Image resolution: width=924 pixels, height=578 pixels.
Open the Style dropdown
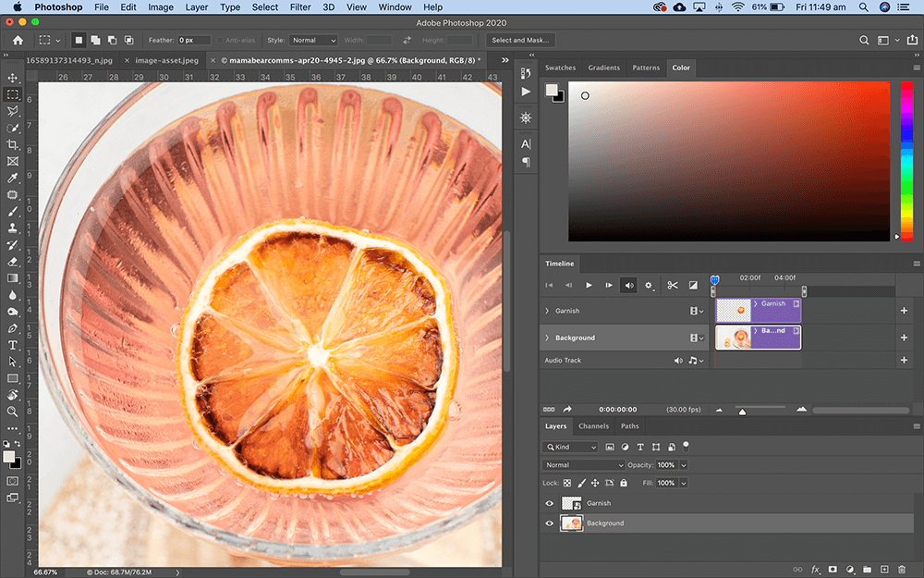click(x=313, y=40)
